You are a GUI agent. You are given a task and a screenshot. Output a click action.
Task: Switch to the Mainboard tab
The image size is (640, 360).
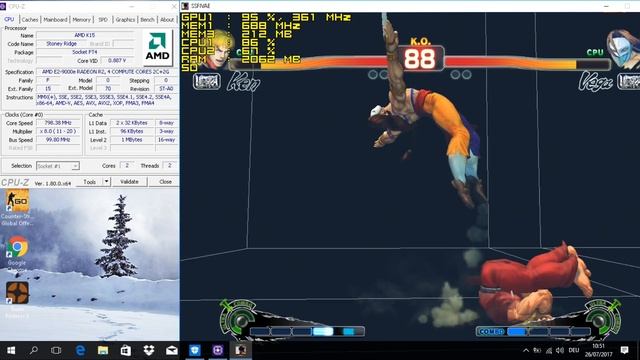coord(55,19)
